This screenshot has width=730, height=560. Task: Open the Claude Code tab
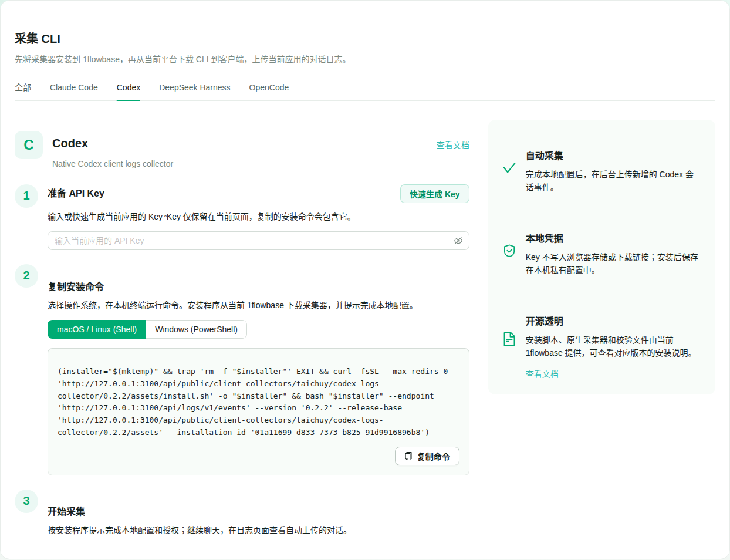click(74, 87)
